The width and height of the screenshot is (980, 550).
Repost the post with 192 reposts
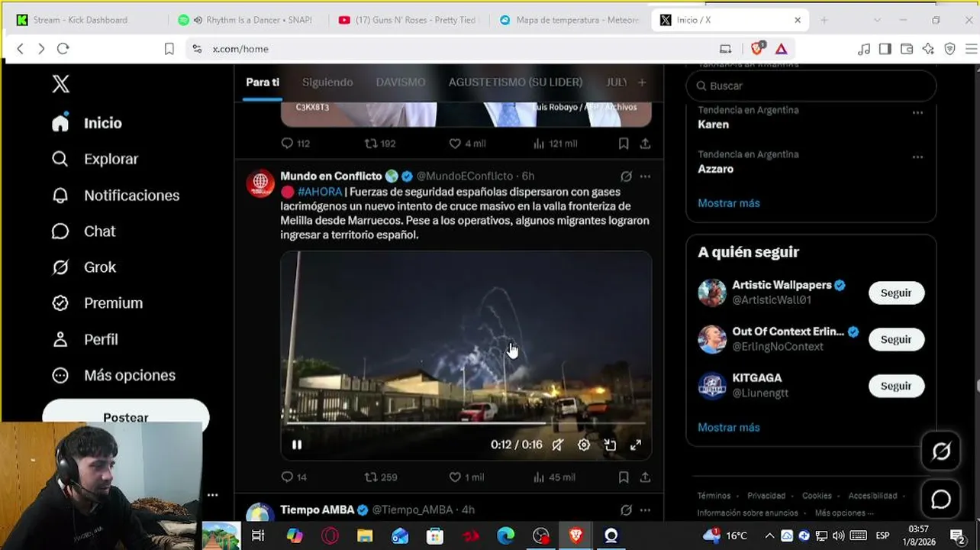click(380, 144)
